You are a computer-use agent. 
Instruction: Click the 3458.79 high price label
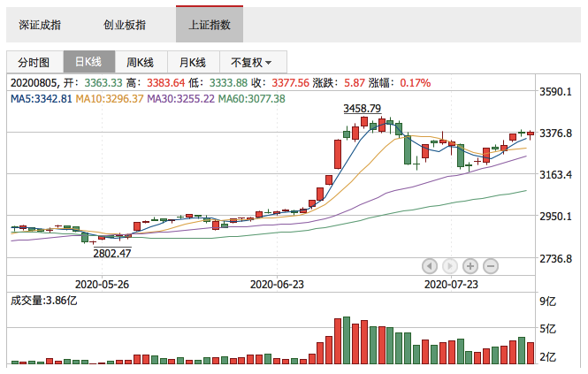363,109
